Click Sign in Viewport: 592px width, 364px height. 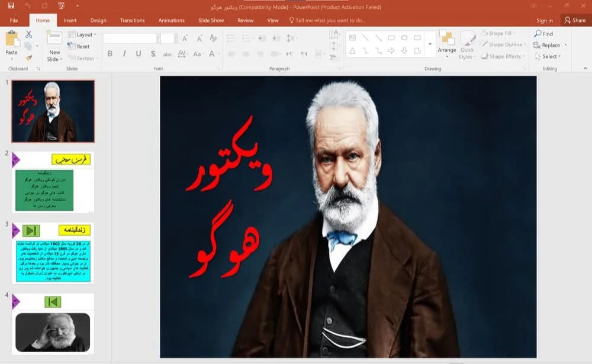545,20
